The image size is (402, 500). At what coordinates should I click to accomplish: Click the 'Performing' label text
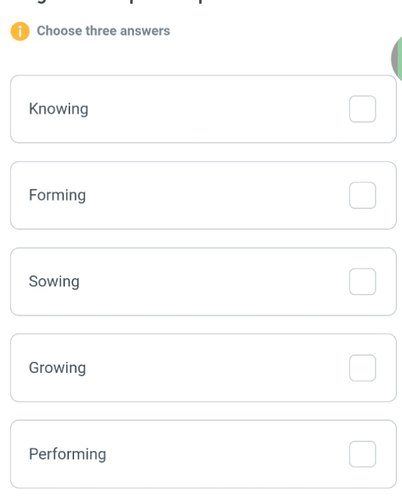[68, 454]
